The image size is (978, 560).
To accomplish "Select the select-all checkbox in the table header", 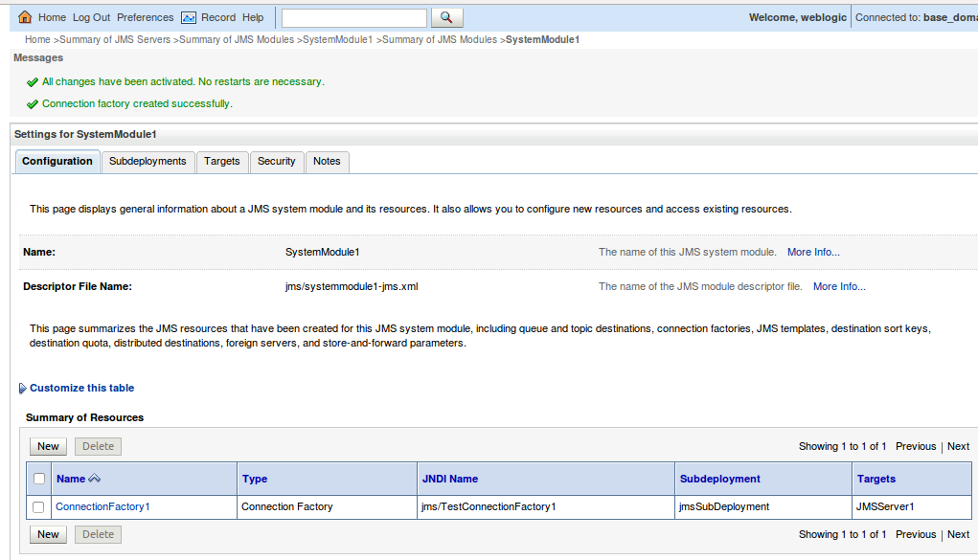I will coord(38,479).
